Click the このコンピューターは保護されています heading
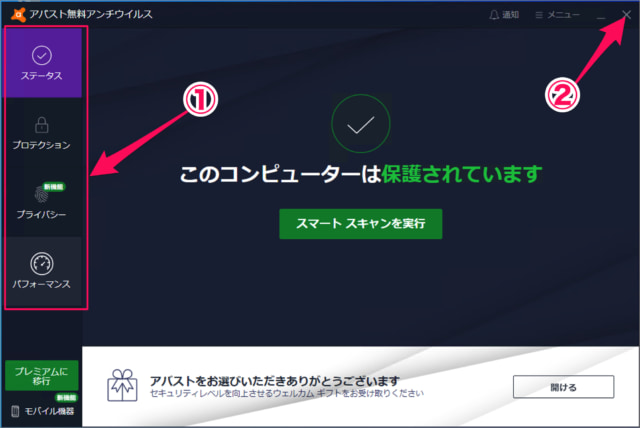 [361, 174]
